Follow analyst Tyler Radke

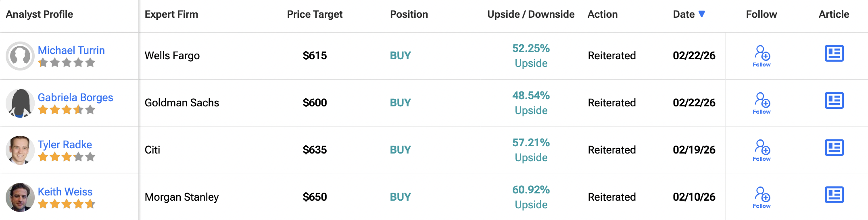coord(762,150)
